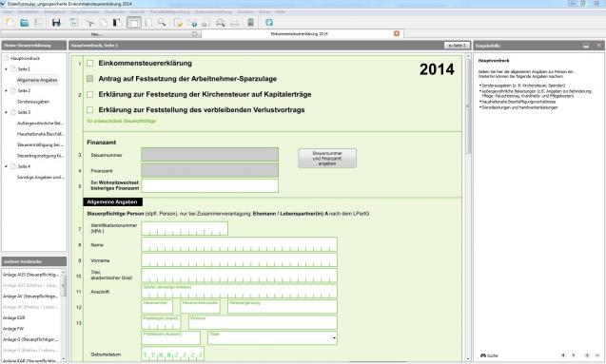Click the 'zu Seite 2' button
The height and width of the screenshot is (364, 606).
458,46
